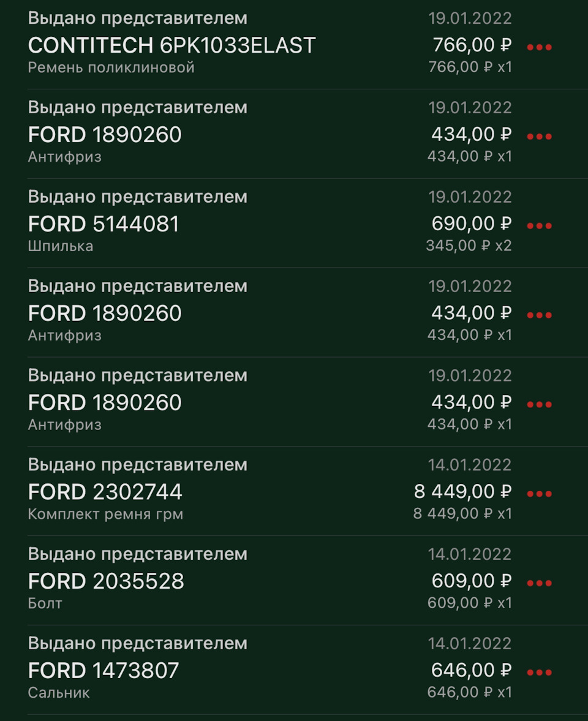Image resolution: width=588 pixels, height=721 pixels.
Task: Open options for Антифриз right below FORD 5144081
Action: point(539,315)
